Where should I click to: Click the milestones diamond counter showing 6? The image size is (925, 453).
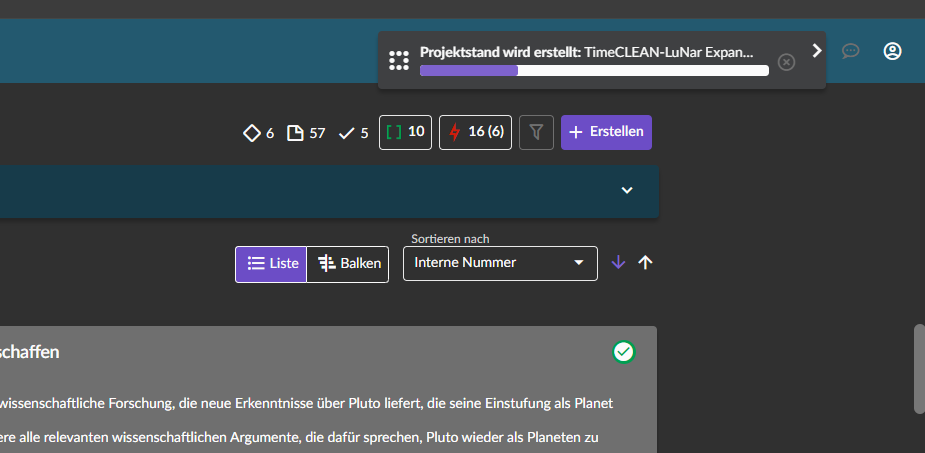click(x=258, y=132)
